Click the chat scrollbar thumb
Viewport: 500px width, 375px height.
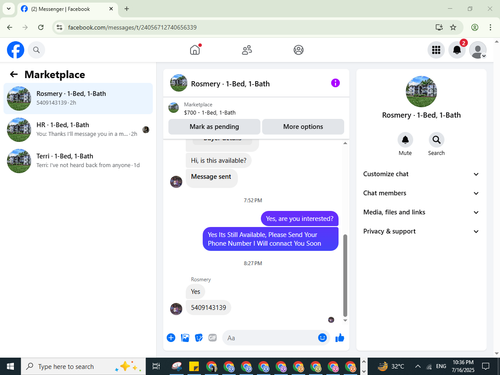tap(345, 275)
